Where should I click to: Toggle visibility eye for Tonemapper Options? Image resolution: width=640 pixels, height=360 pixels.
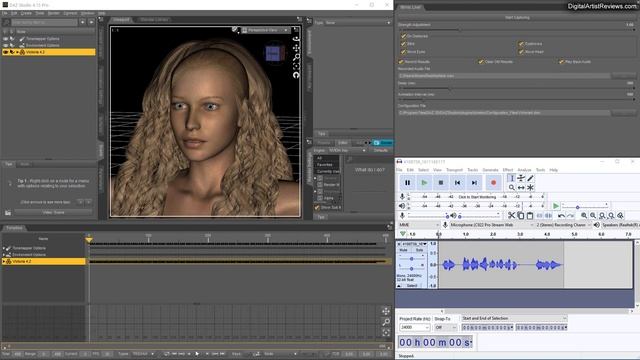[x=5, y=39]
